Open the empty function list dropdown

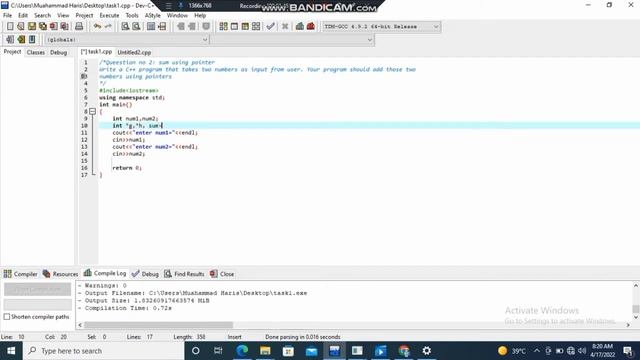pos(292,40)
